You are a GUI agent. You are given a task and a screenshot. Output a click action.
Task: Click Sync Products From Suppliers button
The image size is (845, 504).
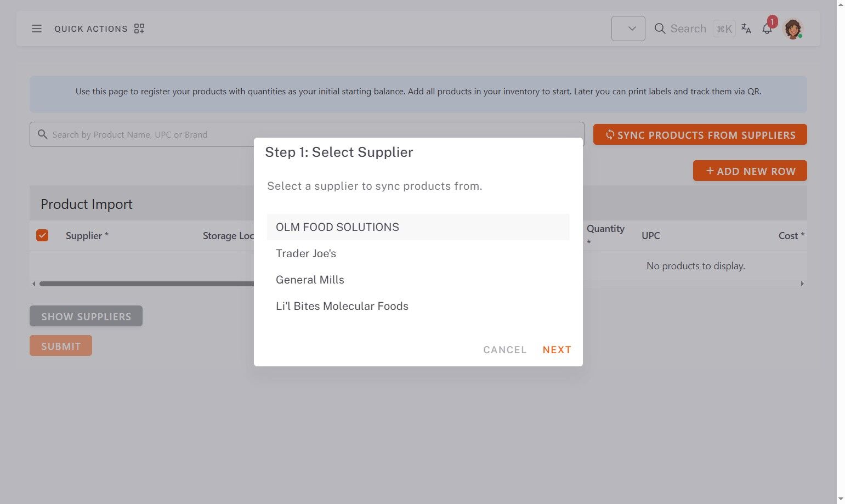click(700, 134)
